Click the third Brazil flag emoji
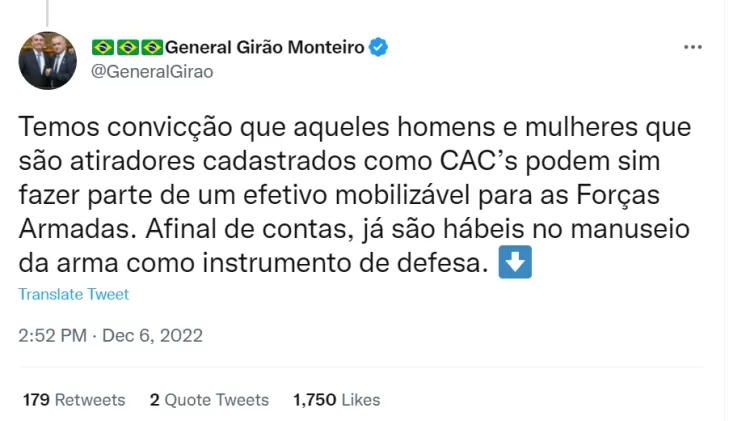 click(152, 47)
